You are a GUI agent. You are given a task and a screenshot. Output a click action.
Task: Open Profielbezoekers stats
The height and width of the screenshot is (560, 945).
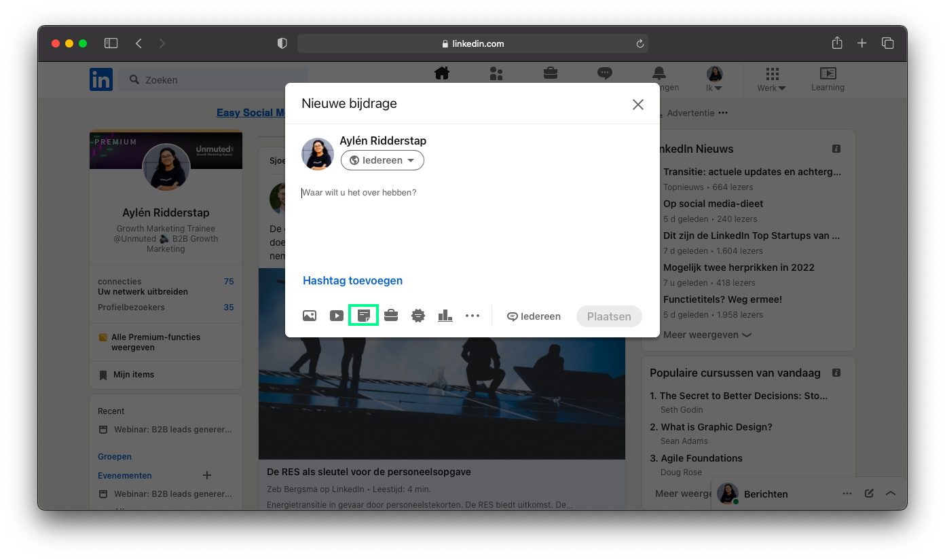[x=166, y=307]
